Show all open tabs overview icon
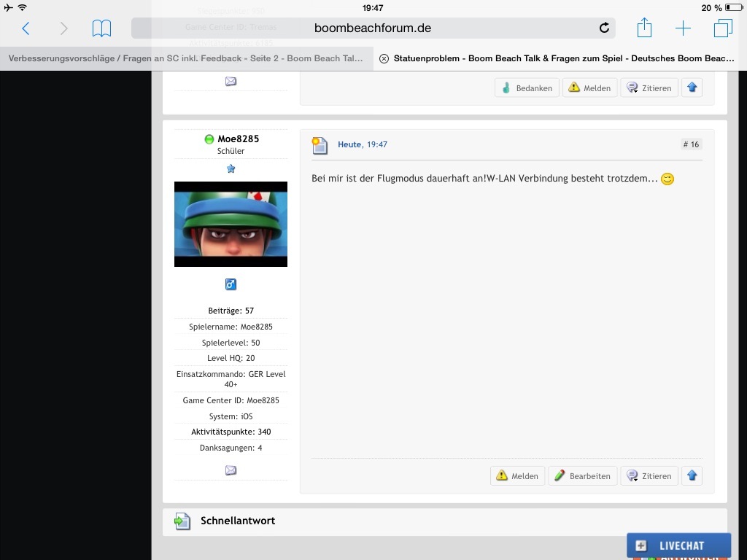The image size is (747, 560). click(x=723, y=28)
